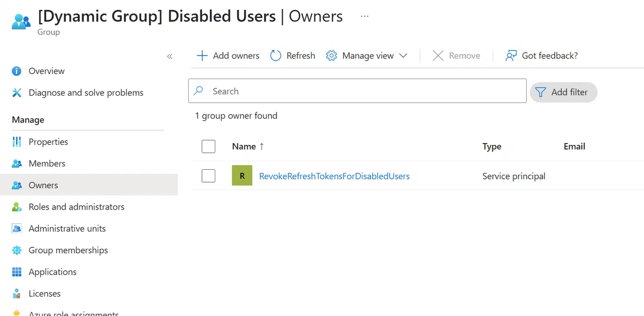Open the Properties menu item
Image resolution: width=644 pixels, height=316 pixels.
click(x=48, y=142)
